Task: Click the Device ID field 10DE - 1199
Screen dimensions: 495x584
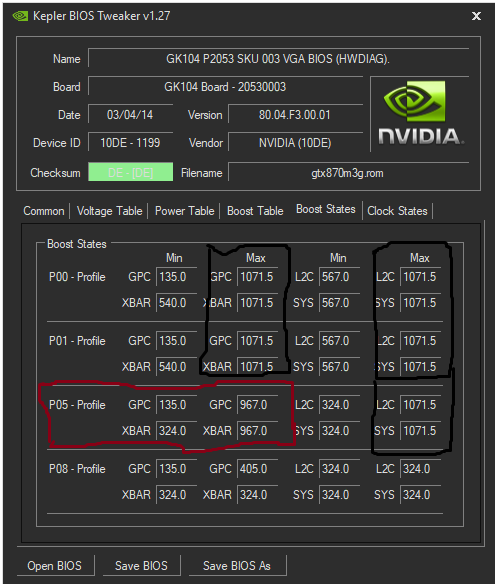Action: point(130,143)
